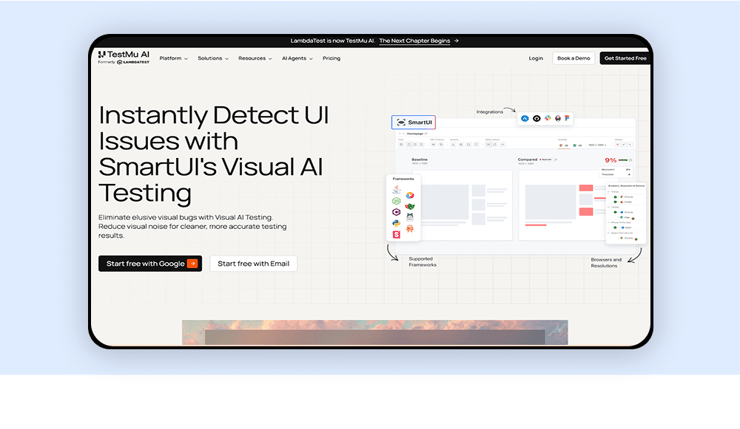Click Start free with Email
The image size is (740, 429).
coord(253,264)
